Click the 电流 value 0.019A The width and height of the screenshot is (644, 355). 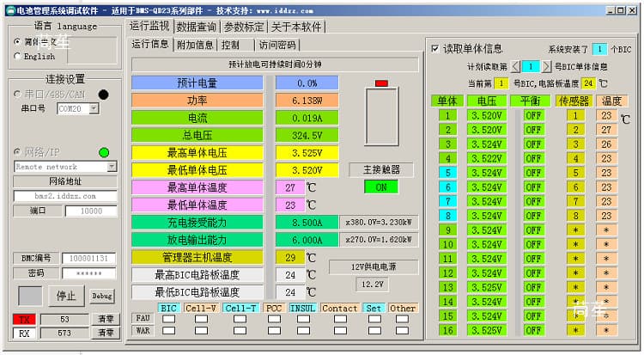pos(307,118)
